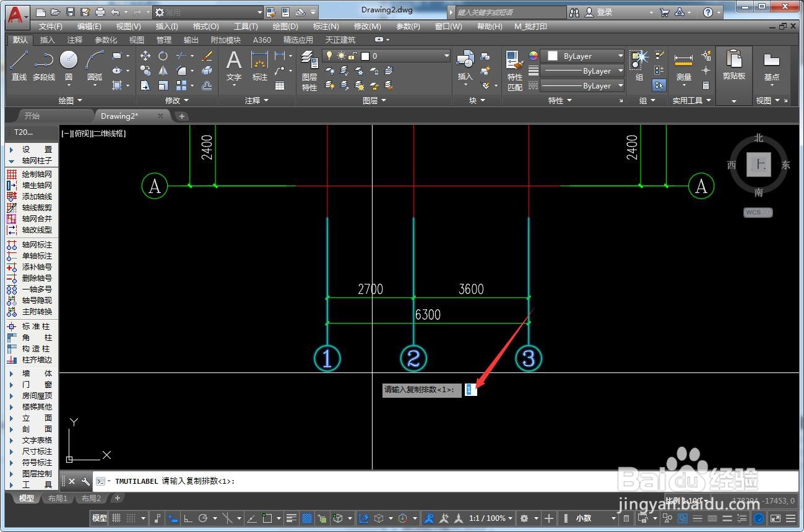Open the 标注(N) menu
Screen dimensions: 804x532
tap(326, 27)
